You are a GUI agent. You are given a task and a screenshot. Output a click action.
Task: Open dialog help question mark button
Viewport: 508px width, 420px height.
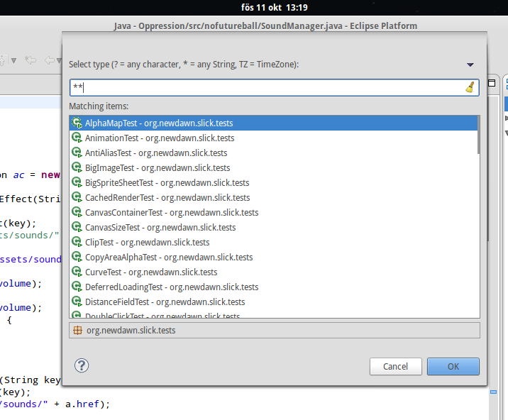coord(82,365)
